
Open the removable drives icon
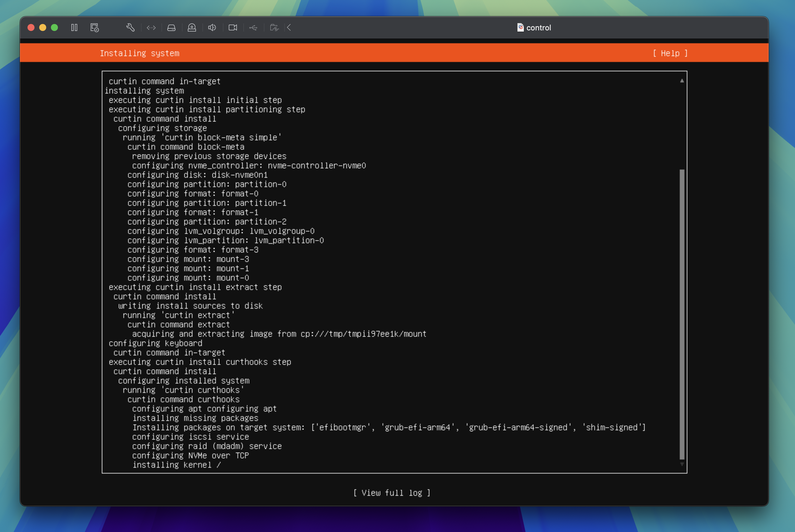click(x=171, y=27)
